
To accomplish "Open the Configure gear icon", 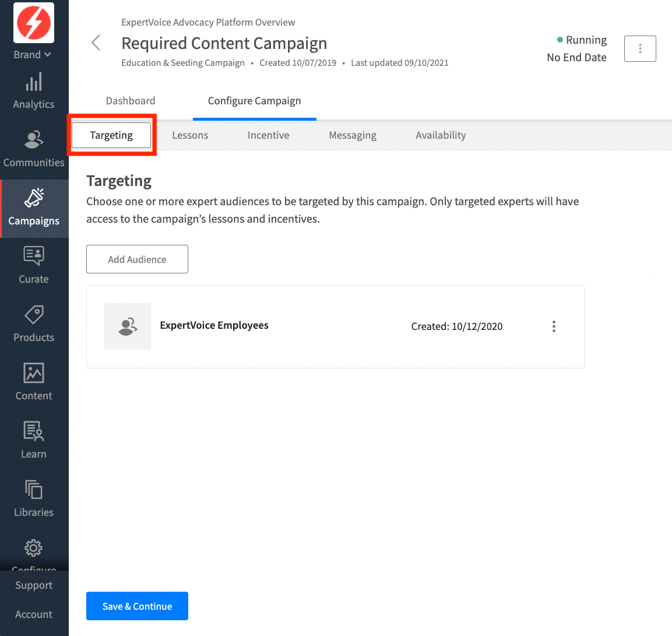I will tap(33, 548).
